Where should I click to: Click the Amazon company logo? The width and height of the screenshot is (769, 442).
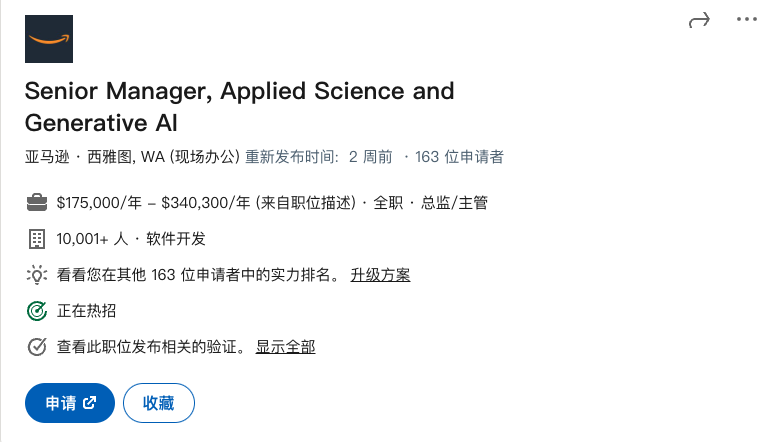[49, 39]
